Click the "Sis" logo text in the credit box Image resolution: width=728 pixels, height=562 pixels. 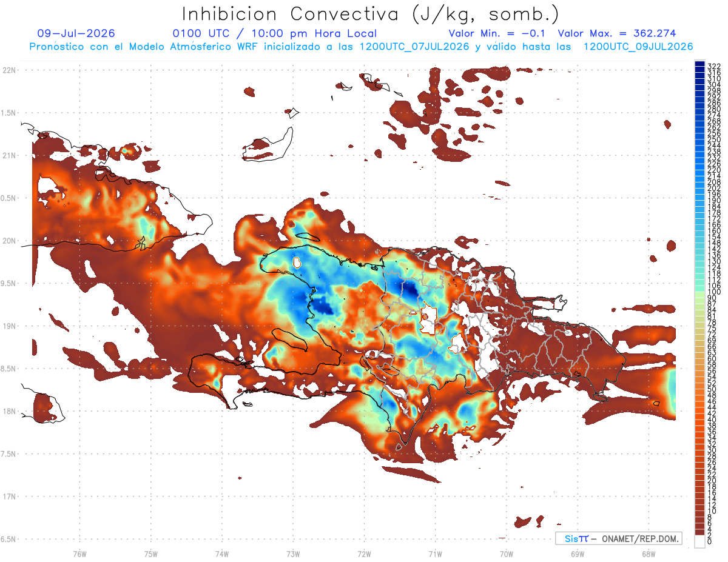click(x=570, y=538)
